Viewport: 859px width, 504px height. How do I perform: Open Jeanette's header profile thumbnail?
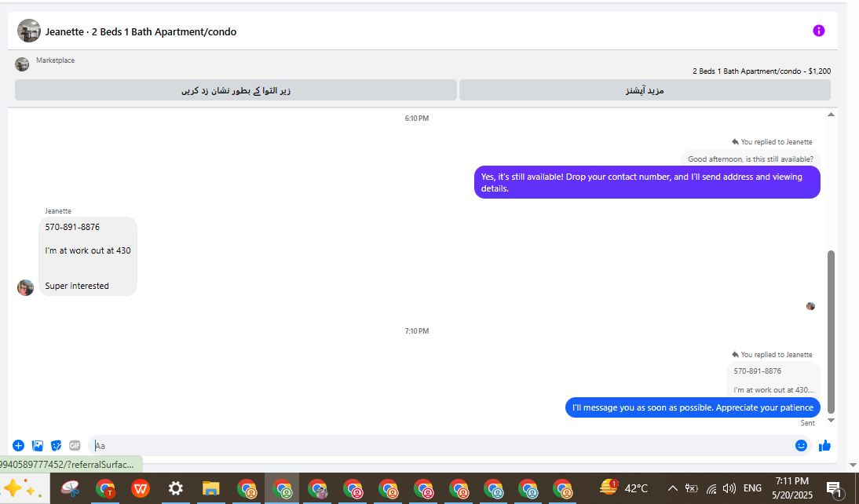pyautogui.click(x=29, y=31)
